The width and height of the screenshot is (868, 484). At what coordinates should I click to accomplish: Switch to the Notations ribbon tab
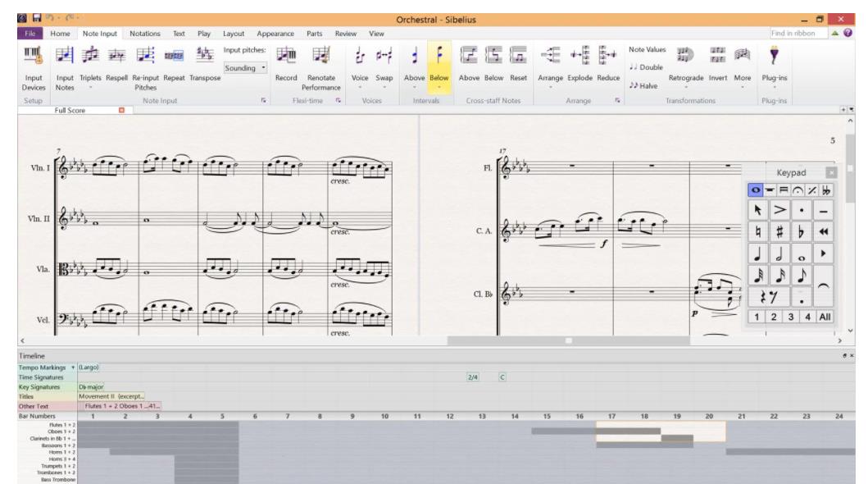pos(145,34)
